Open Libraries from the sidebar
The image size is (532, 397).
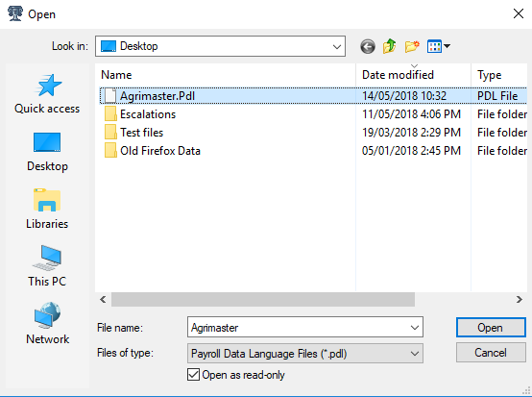(47, 210)
